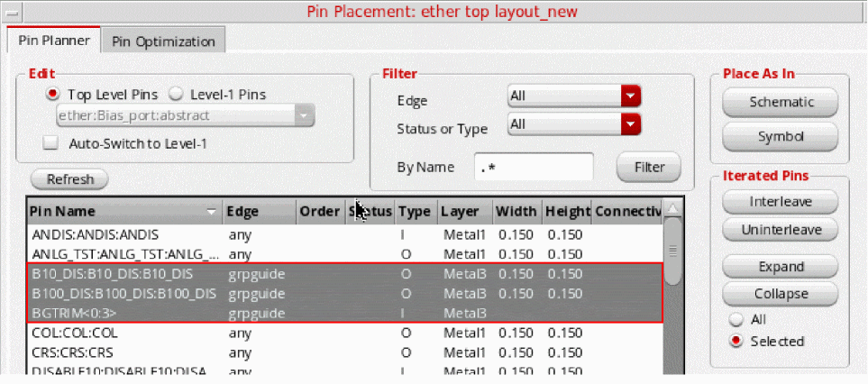The image size is (868, 384).
Task: Open the ether:Bias_port:abstract dropdown
Action: click(x=185, y=115)
